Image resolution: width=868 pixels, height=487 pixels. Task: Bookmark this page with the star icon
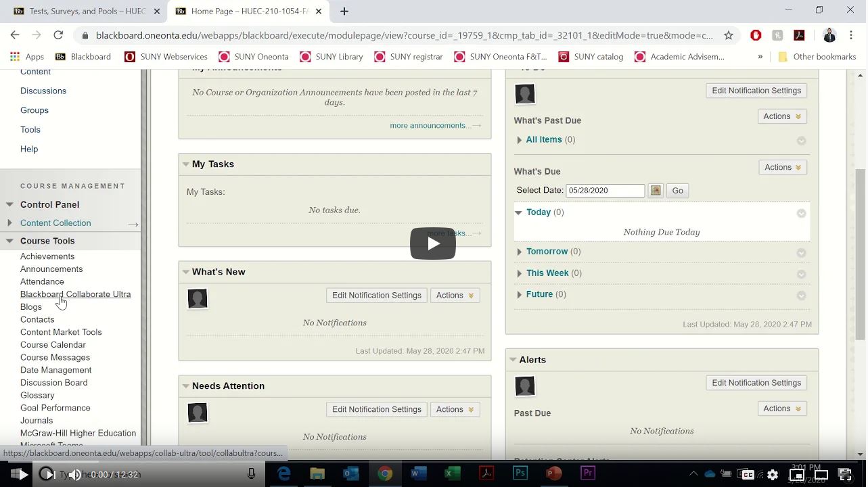(729, 35)
